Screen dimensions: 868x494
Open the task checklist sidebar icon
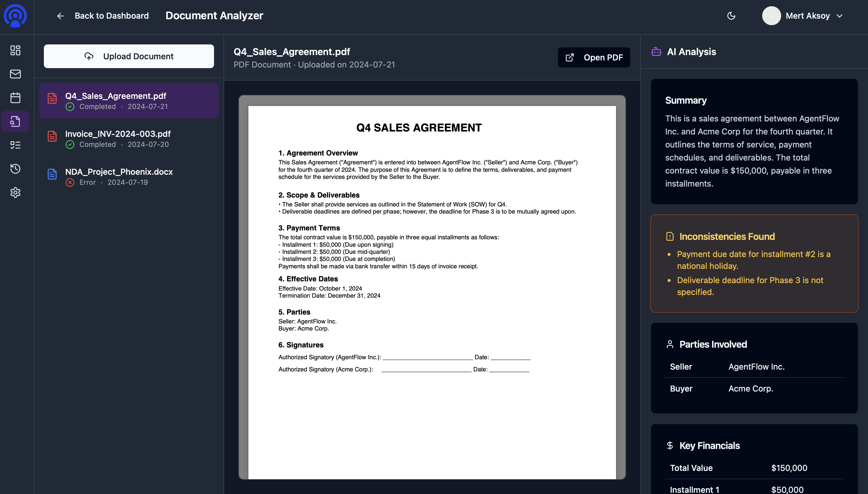tap(15, 145)
